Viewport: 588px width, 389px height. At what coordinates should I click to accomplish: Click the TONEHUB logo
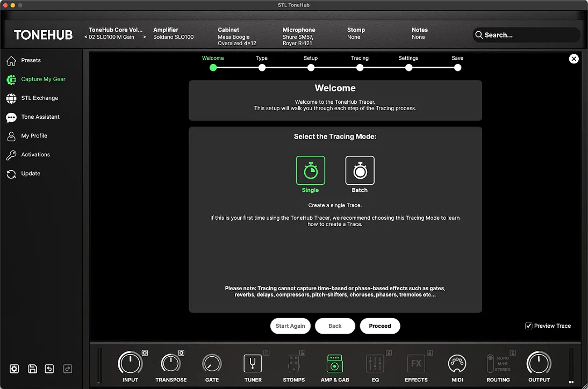43,35
